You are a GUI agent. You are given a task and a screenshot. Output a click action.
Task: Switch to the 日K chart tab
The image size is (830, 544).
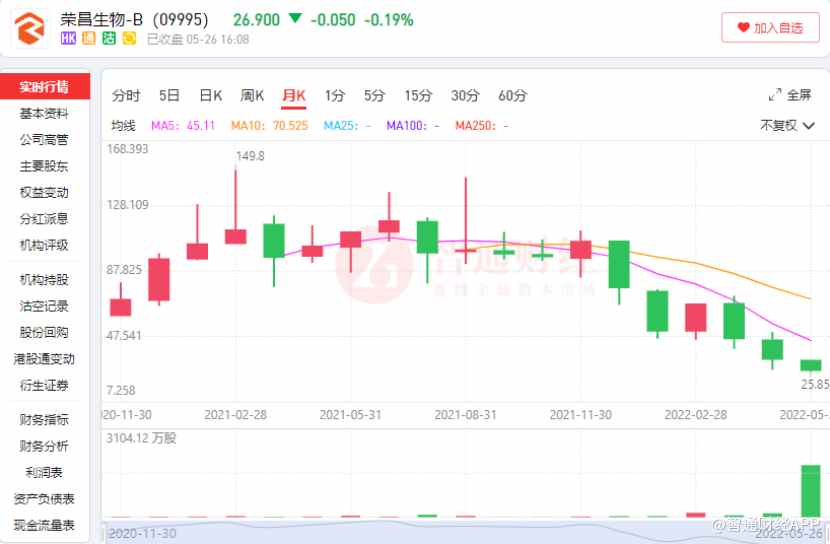[210, 95]
